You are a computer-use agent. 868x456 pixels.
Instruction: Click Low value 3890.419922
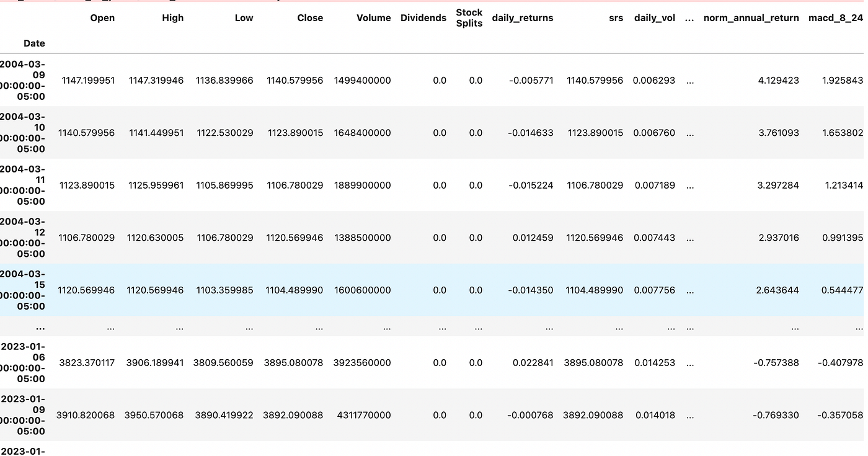tap(224, 415)
